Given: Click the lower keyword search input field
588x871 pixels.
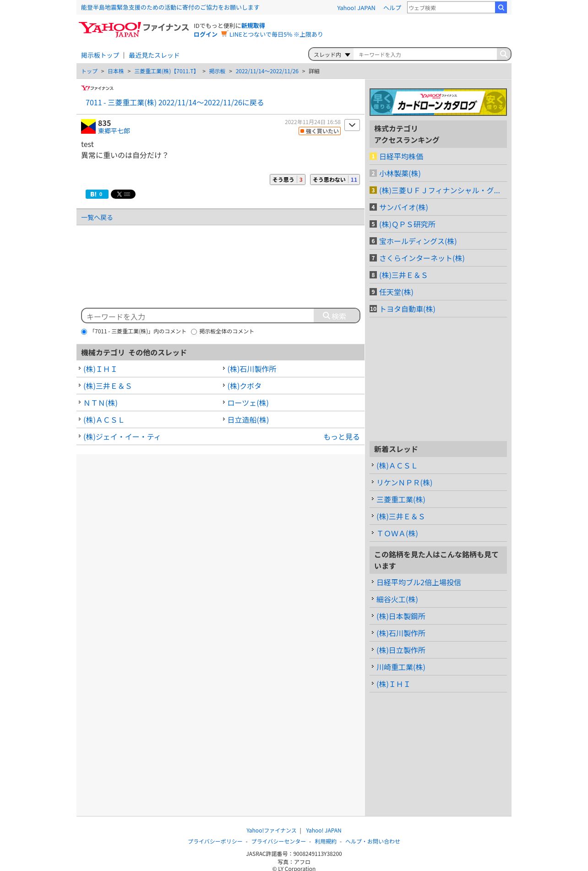Looking at the screenshot, I should (198, 316).
